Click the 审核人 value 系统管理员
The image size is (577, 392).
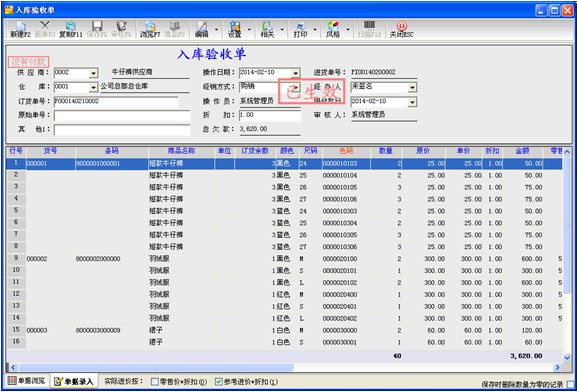[368, 115]
